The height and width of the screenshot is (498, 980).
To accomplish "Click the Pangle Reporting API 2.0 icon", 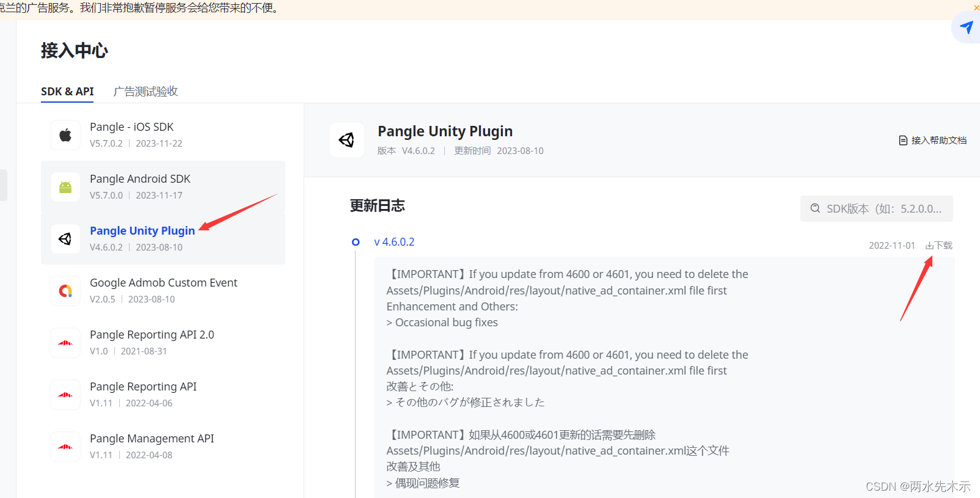I will tap(65, 343).
